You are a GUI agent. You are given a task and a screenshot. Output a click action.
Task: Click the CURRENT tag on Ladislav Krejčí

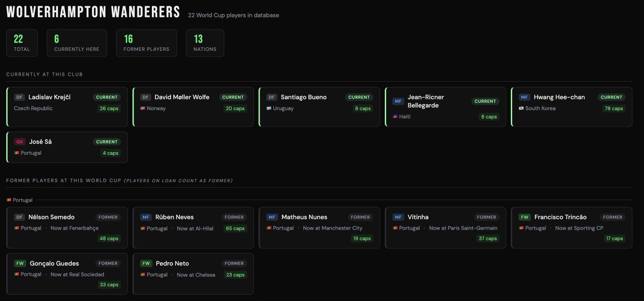click(x=107, y=97)
